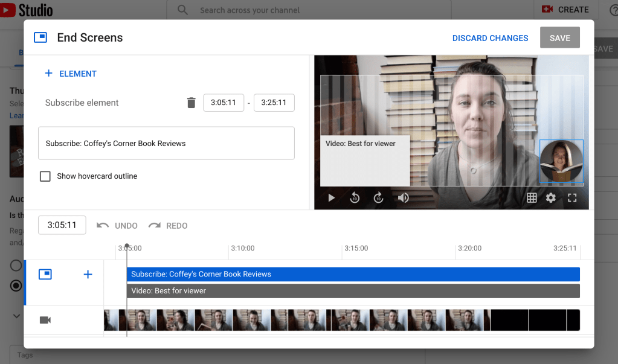The width and height of the screenshot is (618, 364).
Task: Open preview player settings gear
Action: 551,197
